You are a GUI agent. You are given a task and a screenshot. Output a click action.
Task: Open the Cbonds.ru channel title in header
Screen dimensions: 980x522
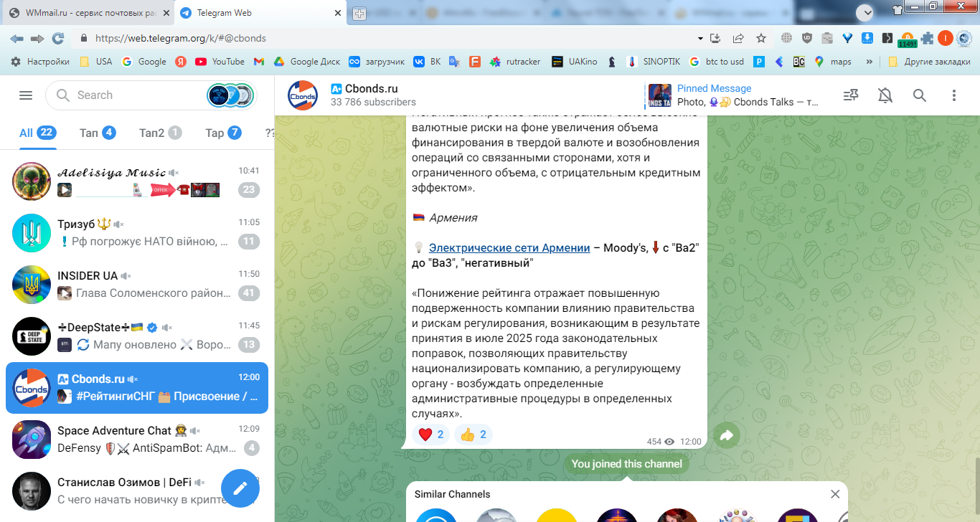(371, 88)
